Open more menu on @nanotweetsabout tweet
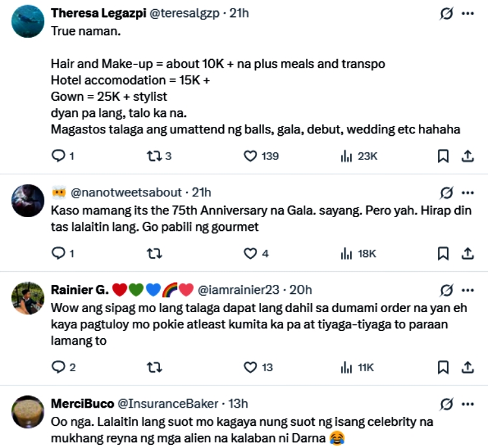 467,192
